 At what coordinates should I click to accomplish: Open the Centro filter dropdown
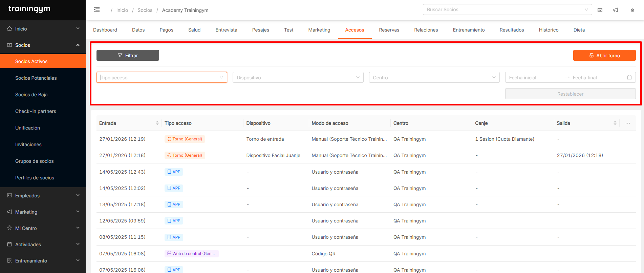(434, 78)
